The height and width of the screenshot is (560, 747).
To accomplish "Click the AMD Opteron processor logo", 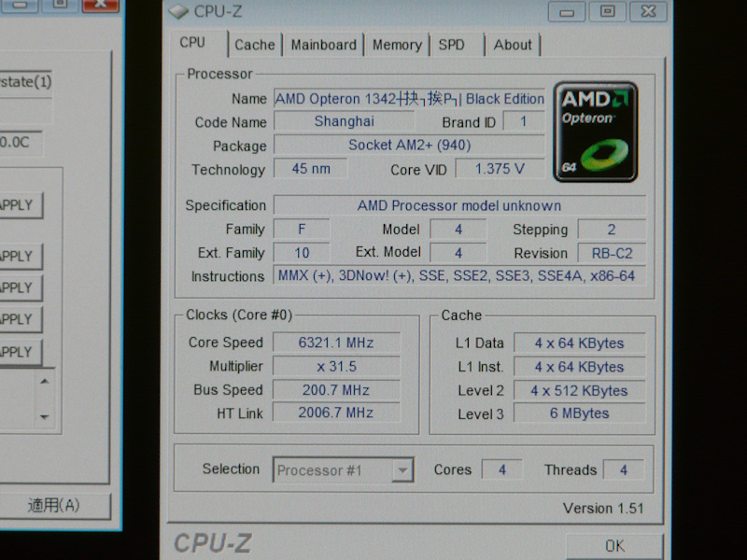I will (595, 132).
